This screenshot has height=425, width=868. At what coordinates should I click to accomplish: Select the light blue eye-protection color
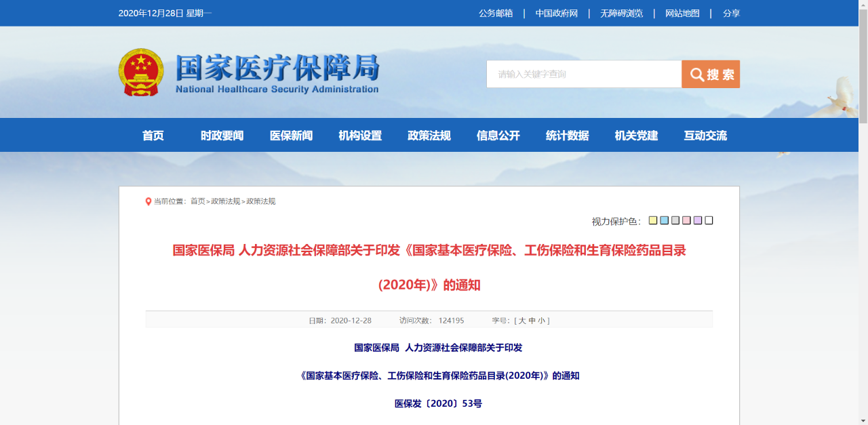(665, 220)
